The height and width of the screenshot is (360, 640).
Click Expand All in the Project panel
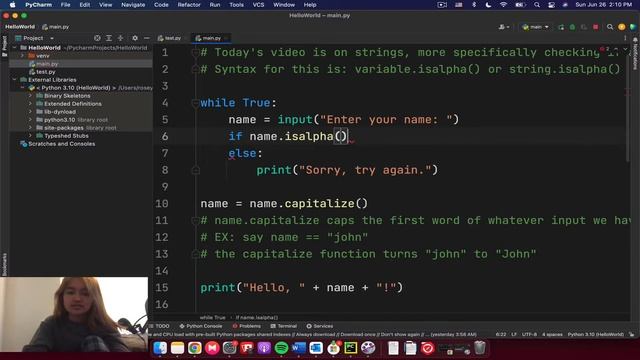109,38
